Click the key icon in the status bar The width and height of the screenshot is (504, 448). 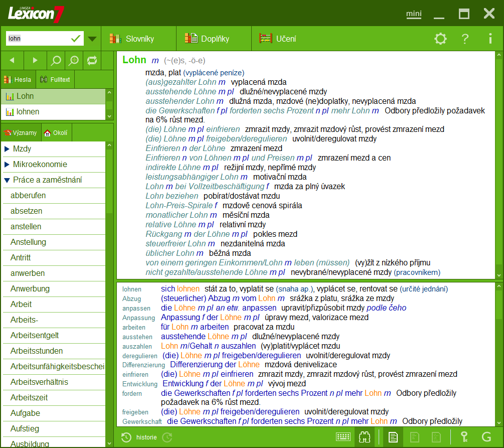[x=464, y=437]
